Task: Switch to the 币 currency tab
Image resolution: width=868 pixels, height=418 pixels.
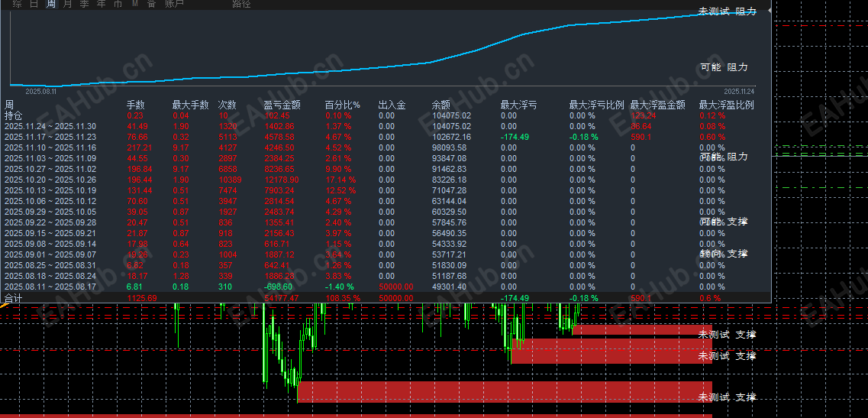Action: [118, 4]
